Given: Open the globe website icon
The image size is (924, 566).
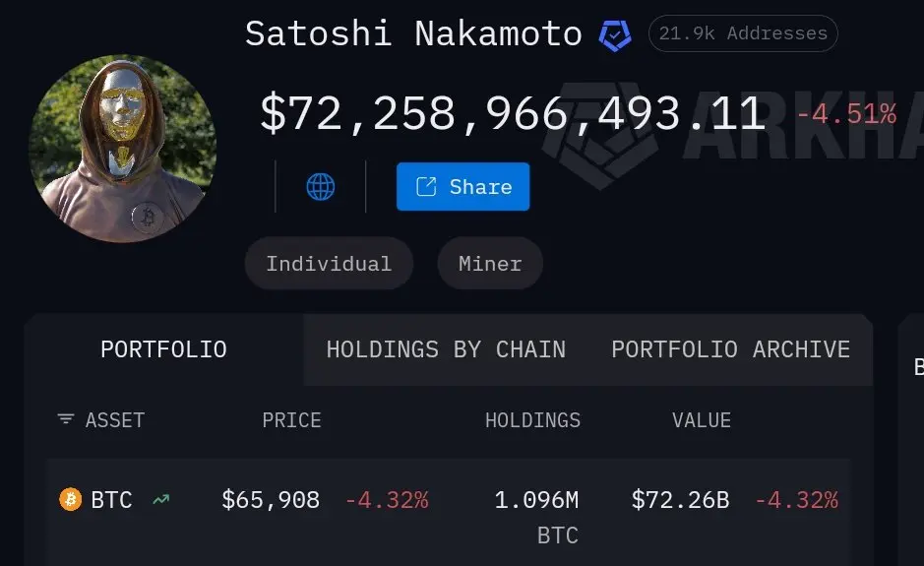Looking at the screenshot, I should click(x=321, y=186).
